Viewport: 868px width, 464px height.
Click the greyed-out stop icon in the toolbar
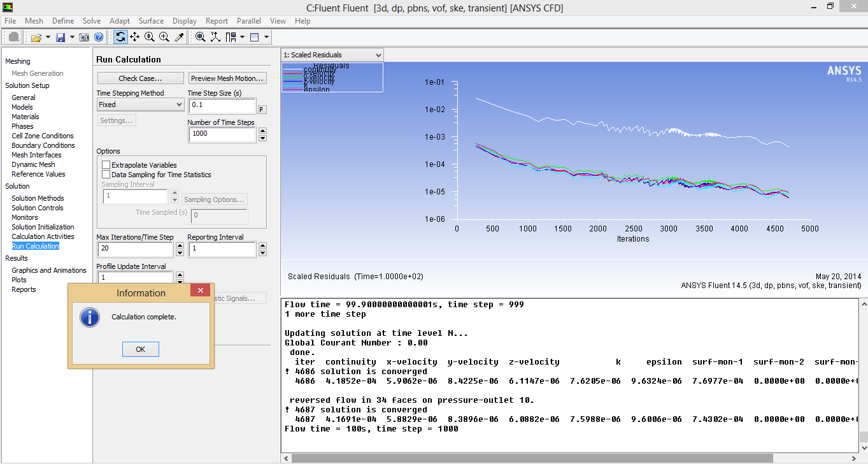[13, 37]
